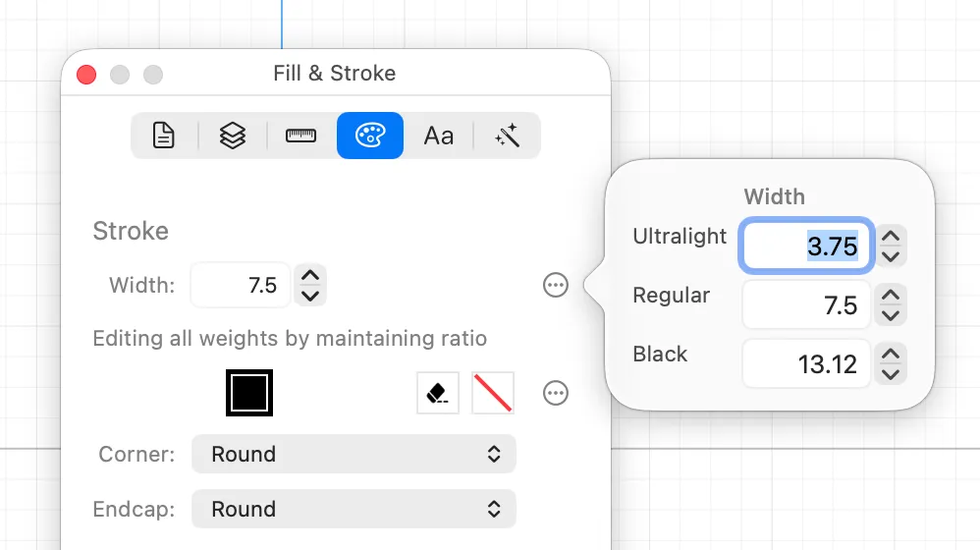
Task: Switch to the layers stack tab
Action: point(233,136)
